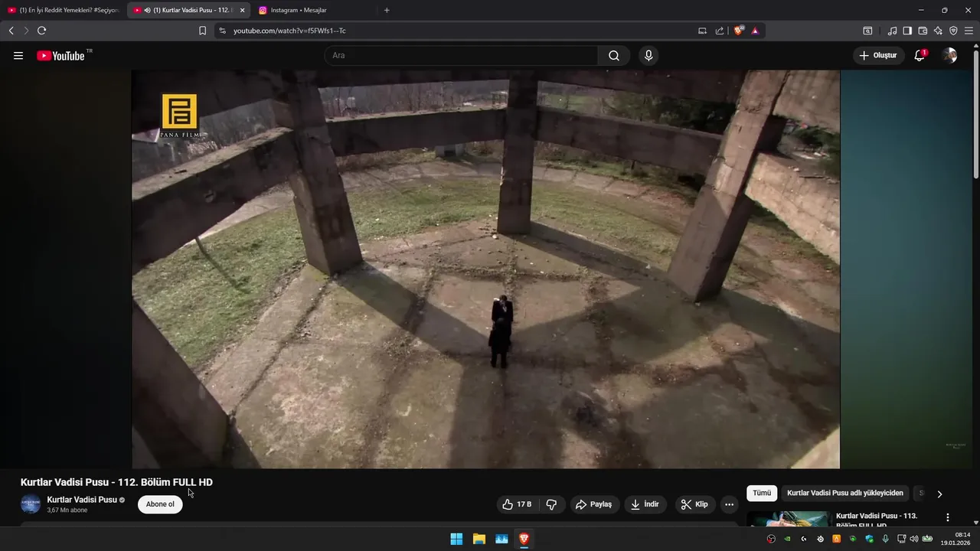Share the video via Paylaş
980x551 pixels.
click(595, 504)
